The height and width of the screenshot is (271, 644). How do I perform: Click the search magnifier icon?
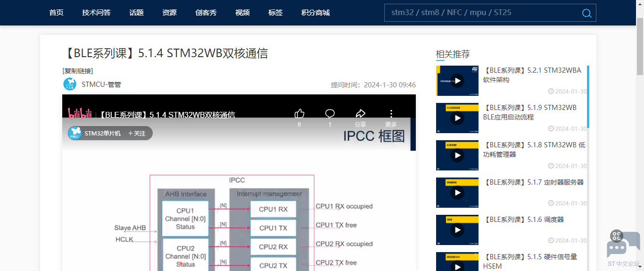(x=586, y=13)
